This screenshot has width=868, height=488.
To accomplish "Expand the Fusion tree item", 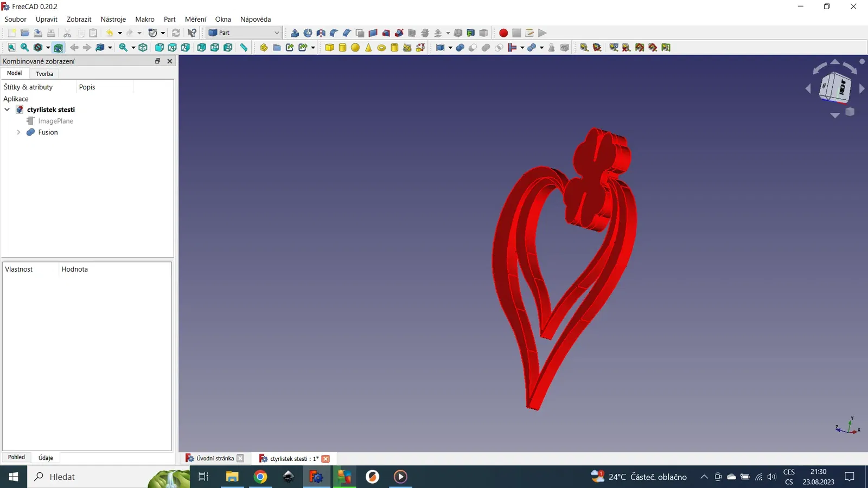I will (18, 132).
